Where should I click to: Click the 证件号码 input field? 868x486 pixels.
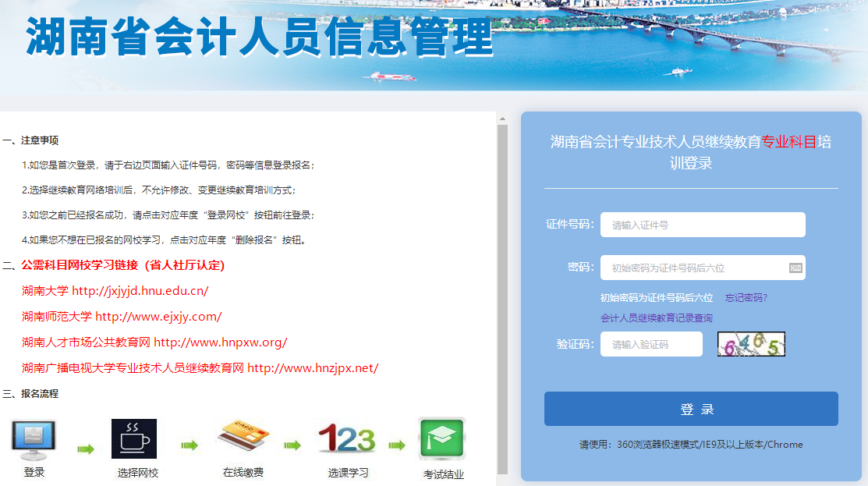[702, 224]
